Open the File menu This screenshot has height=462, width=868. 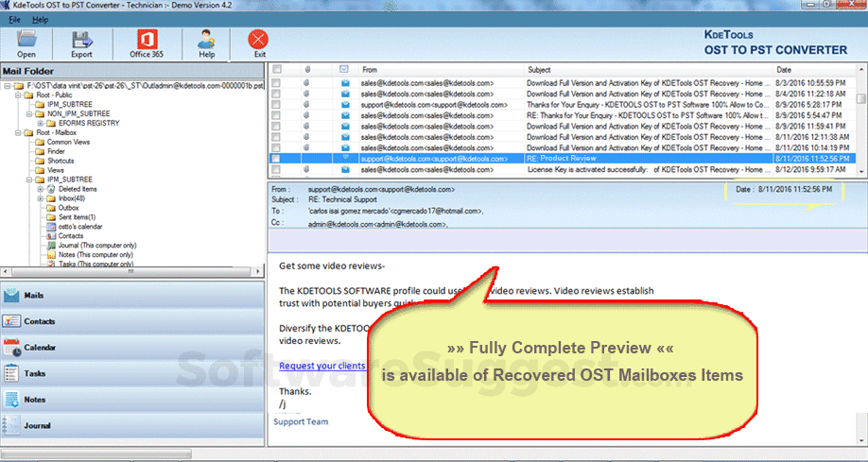click(14, 19)
